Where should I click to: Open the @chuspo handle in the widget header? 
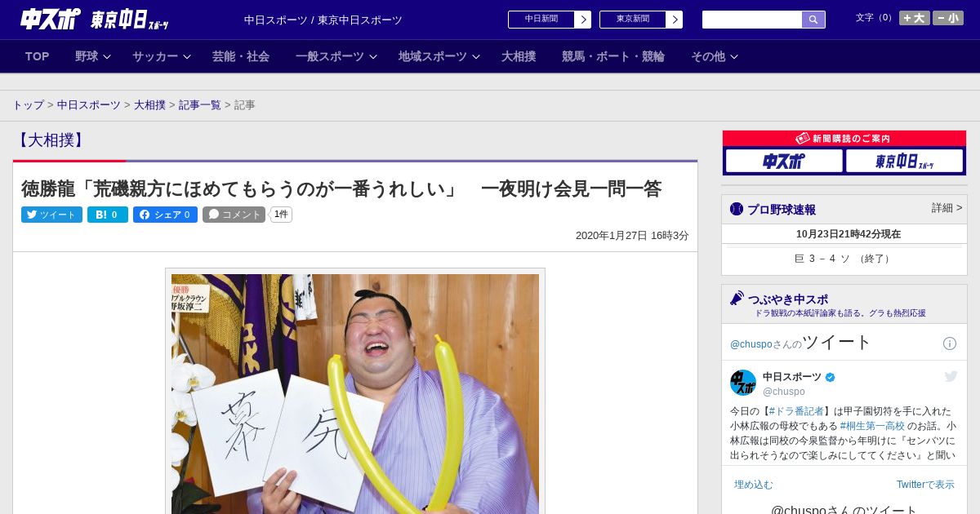[751, 344]
